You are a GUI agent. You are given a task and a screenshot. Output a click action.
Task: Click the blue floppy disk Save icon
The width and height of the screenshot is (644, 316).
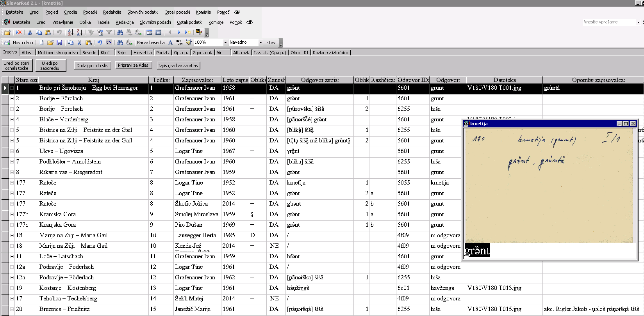click(x=59, y=43)
